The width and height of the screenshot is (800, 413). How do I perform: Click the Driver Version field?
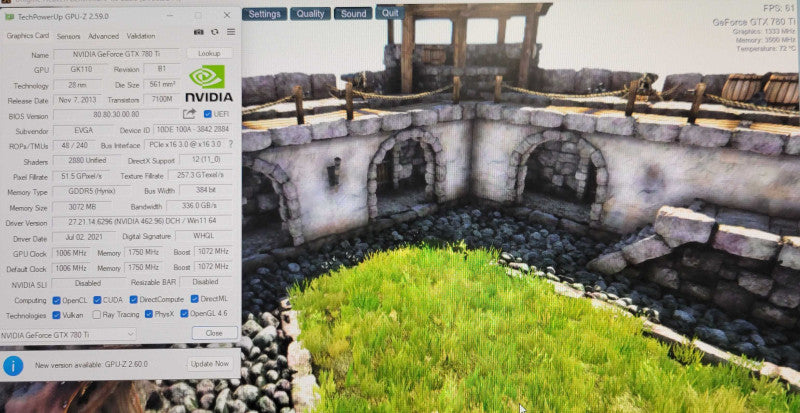[x=142, y=222]
